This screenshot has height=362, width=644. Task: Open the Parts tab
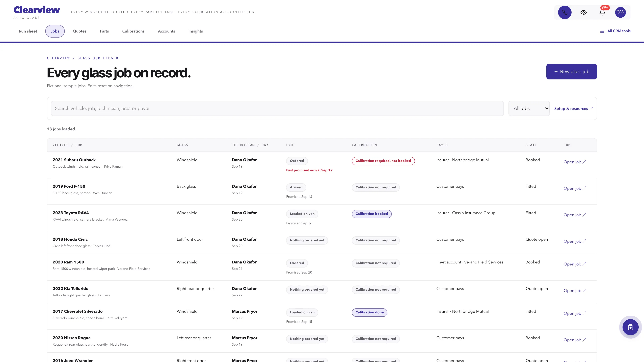pyautogui.click(x=104, y=31)
